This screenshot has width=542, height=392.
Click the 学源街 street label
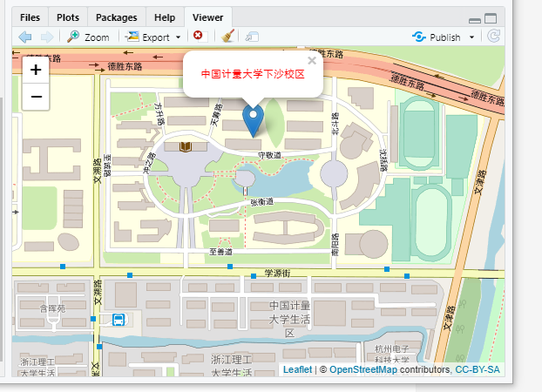click(x=277, y=274)
